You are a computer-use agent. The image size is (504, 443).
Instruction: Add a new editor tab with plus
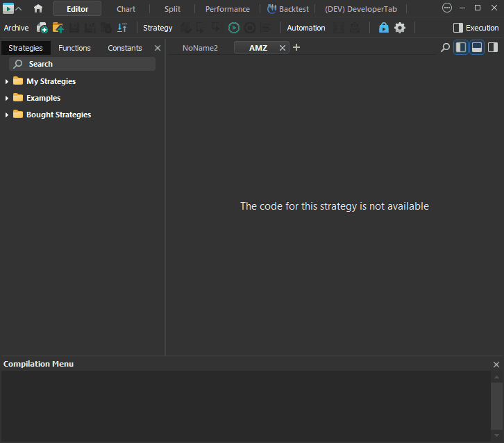(x=296, y=48)
